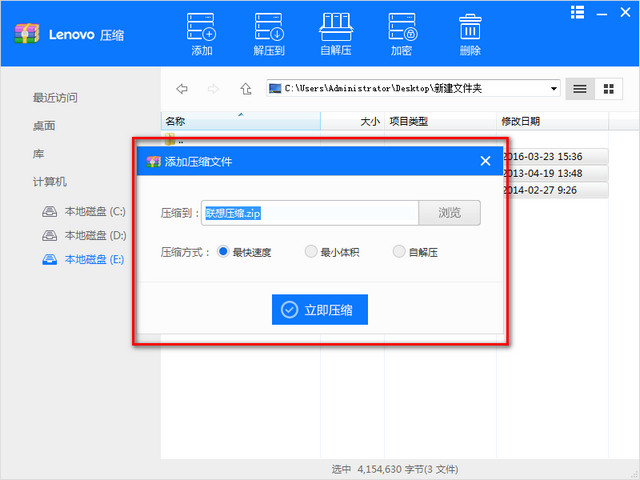
Task: Go back with the left arrow navigation icon
Action: click(x=182, y=89)
